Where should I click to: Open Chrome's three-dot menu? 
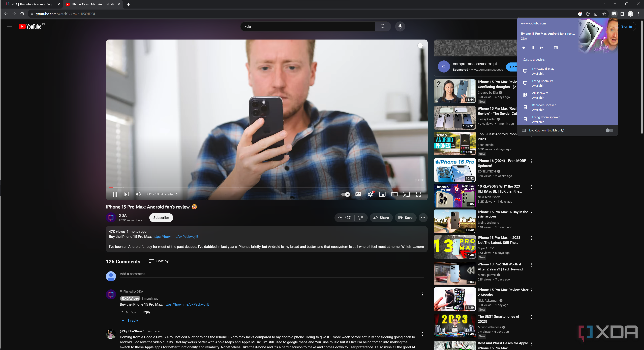(638, 14)
